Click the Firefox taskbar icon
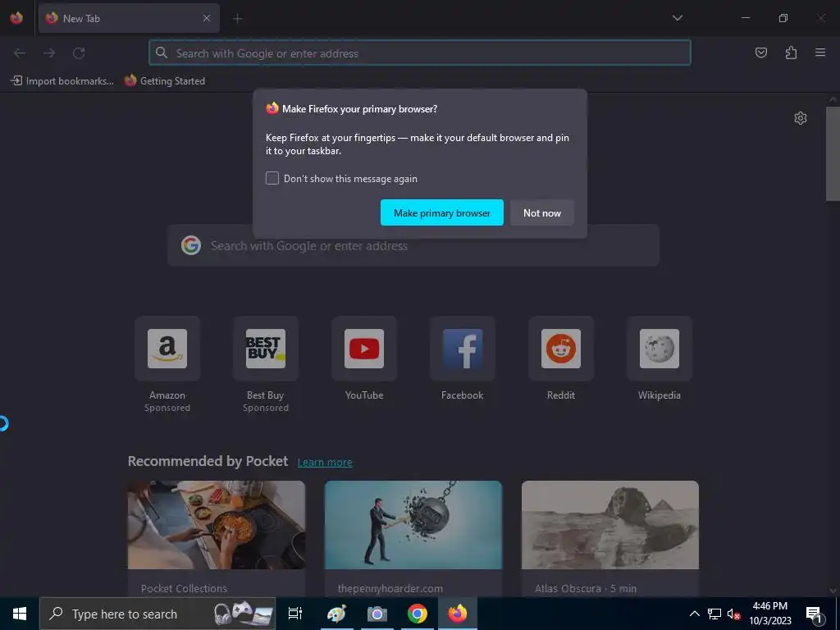This screenshot has height=630, width=840. click(x=458, y=614)
